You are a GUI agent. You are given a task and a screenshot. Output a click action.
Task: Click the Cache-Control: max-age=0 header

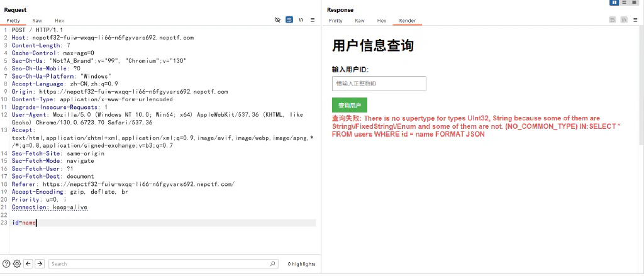(x=53, y=53)
